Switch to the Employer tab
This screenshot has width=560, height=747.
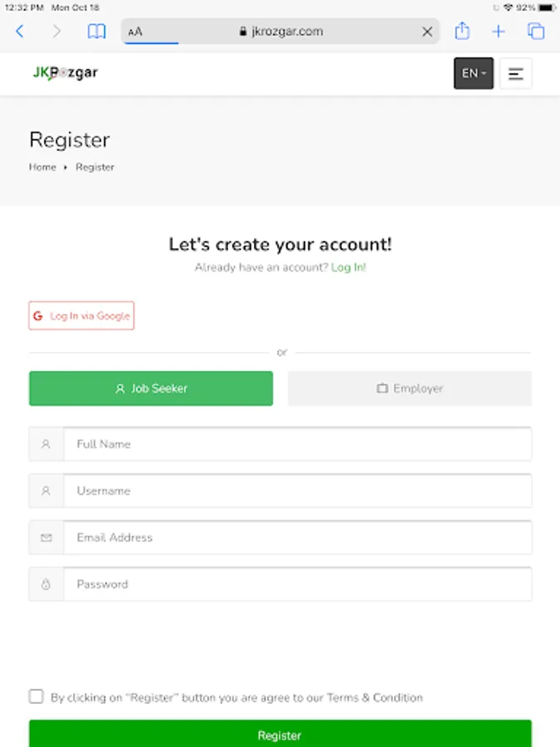[x=410, y=388]
